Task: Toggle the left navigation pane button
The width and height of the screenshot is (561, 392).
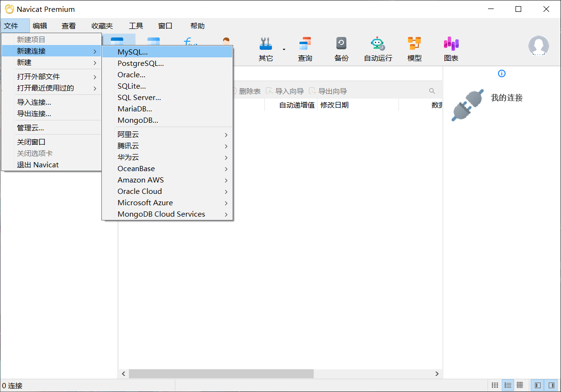Action: 537,385
